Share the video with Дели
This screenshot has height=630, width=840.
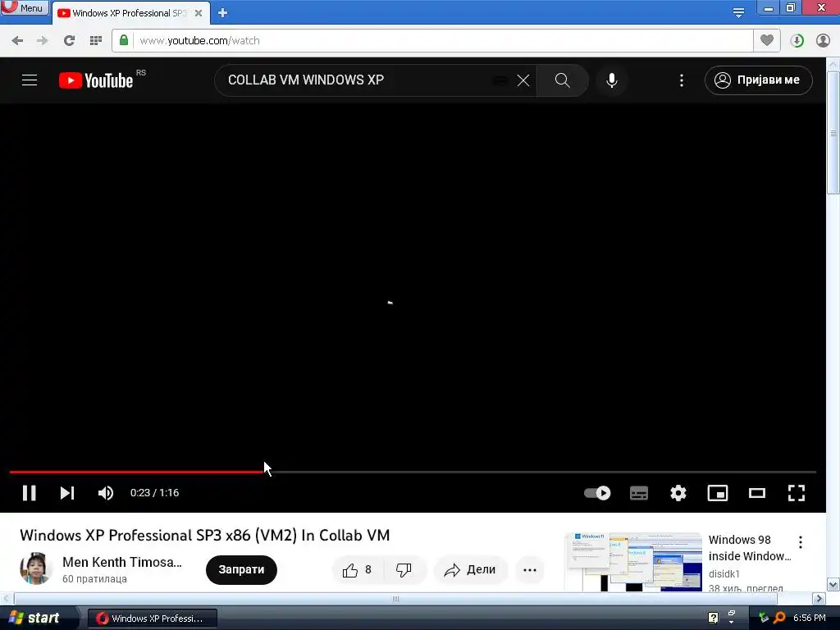tap(470, 570)
